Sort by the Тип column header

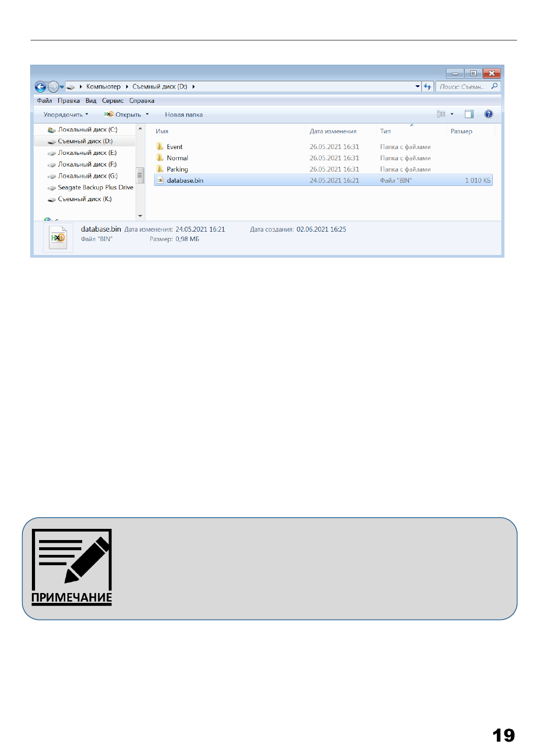[385, 131]
